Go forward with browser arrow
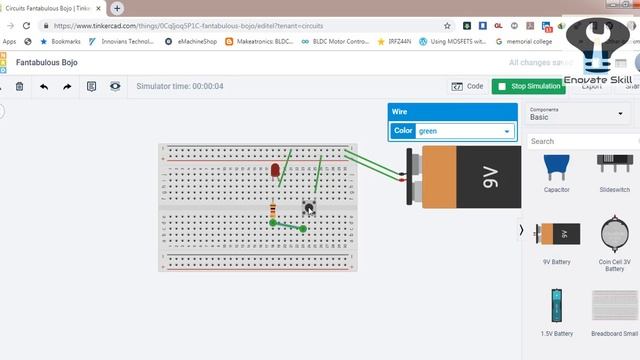The image size is (640, 360). (x=11, y=26)
